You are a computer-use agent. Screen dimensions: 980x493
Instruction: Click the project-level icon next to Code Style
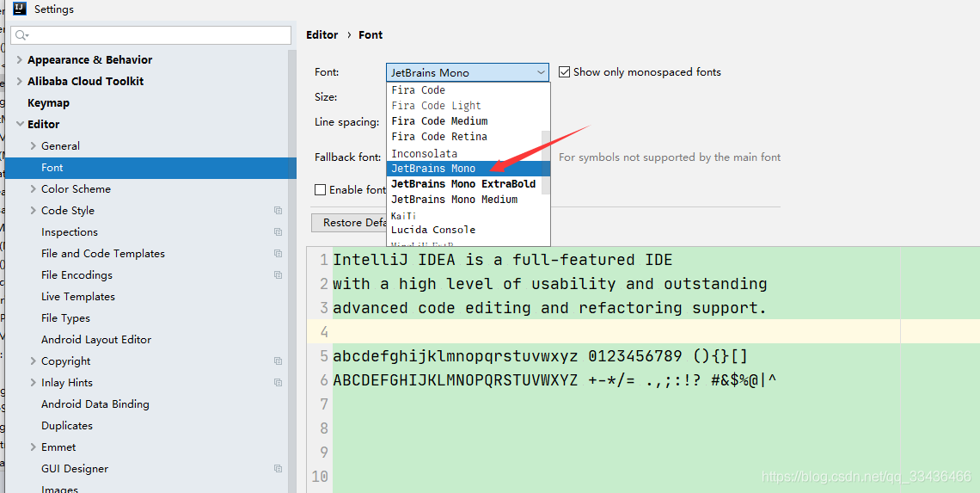tap(279, 211)
